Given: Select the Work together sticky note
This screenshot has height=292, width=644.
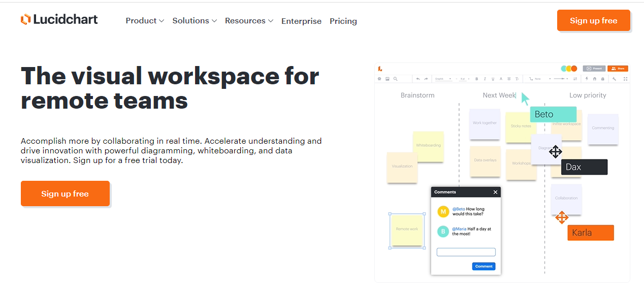Looking at the screenshot, I should point(485,123).
